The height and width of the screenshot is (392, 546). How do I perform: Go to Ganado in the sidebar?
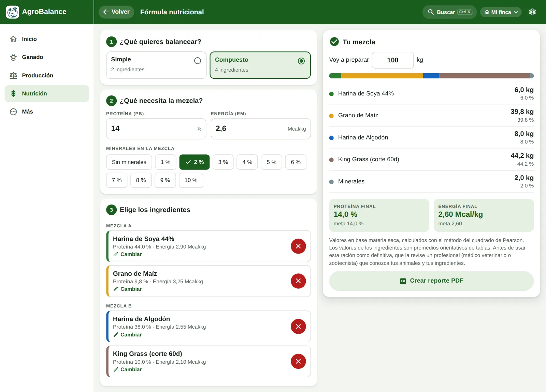pyautogui.click(x=47, y=57)
